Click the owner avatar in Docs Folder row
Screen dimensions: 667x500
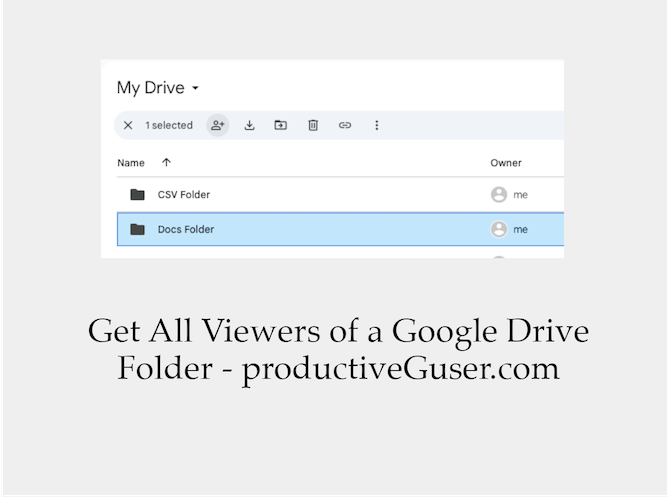499,229
